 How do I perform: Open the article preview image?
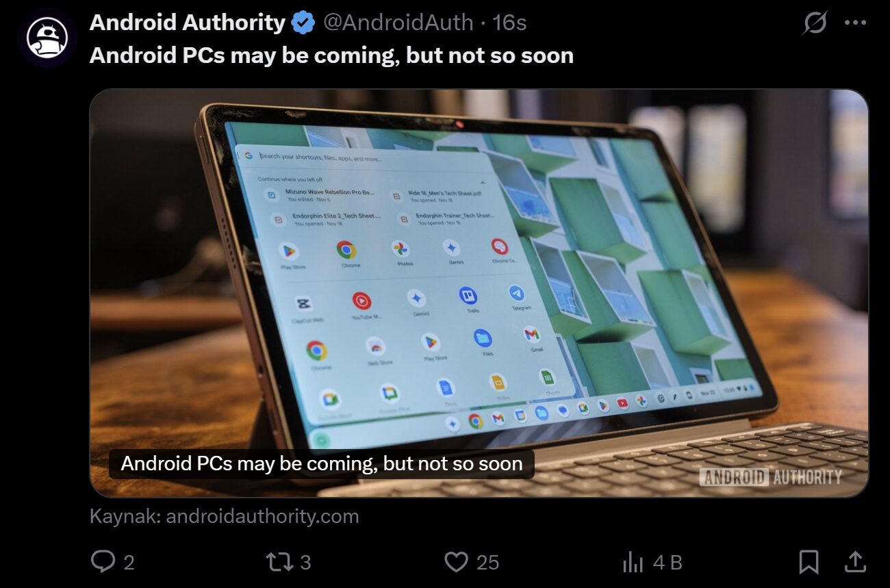pos(479,293)
